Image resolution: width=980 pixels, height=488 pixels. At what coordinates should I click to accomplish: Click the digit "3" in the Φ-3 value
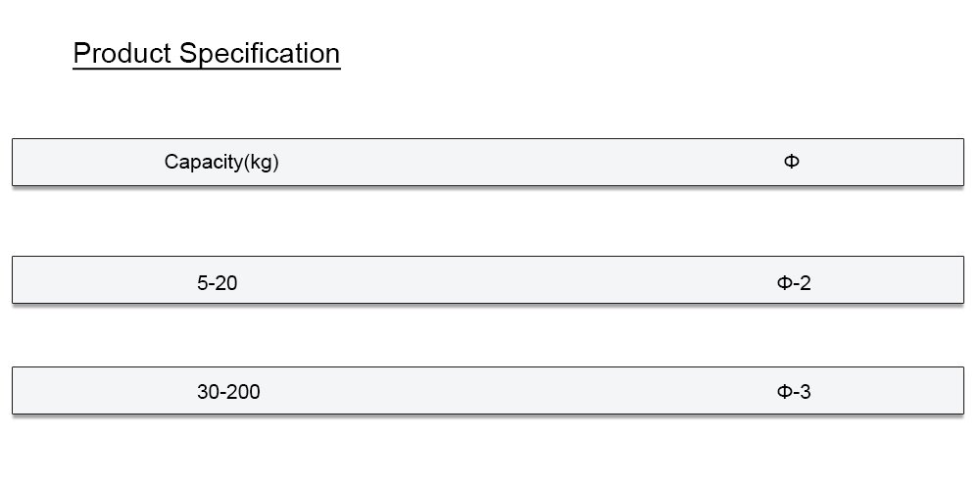coord(806,393)
